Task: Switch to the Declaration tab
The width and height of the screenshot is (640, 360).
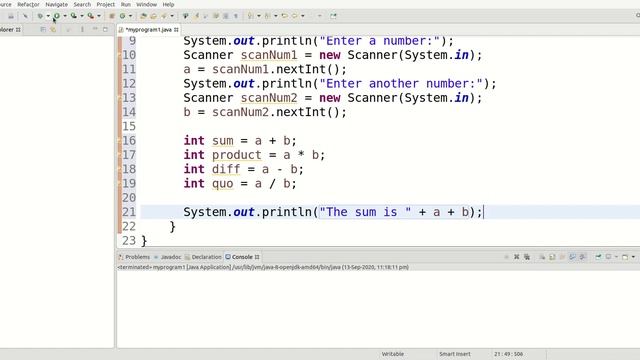Action: point(203,257)
